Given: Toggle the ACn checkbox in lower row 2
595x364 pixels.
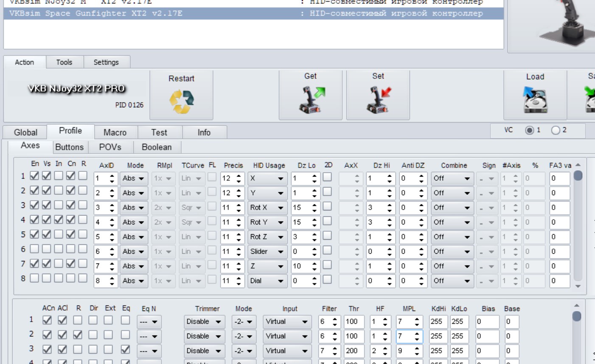Looking at the screenshot, I should click(x=47, y=335).
